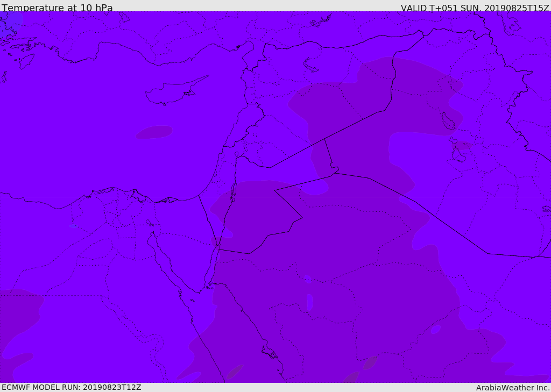
Task: Click the 'ArabiaWeather Inc.' credit text
Action: (513, 388)
